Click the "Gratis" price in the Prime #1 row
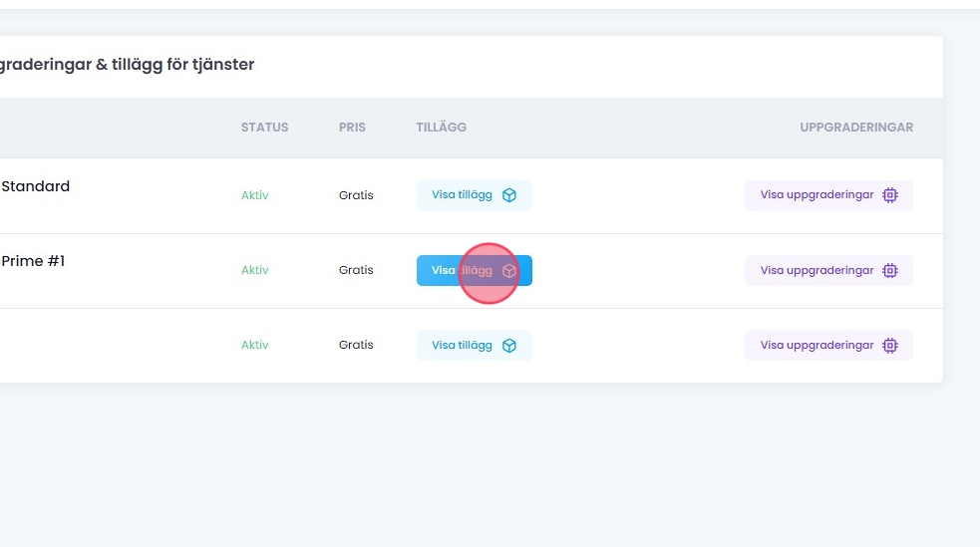 (x=356, y=270)
